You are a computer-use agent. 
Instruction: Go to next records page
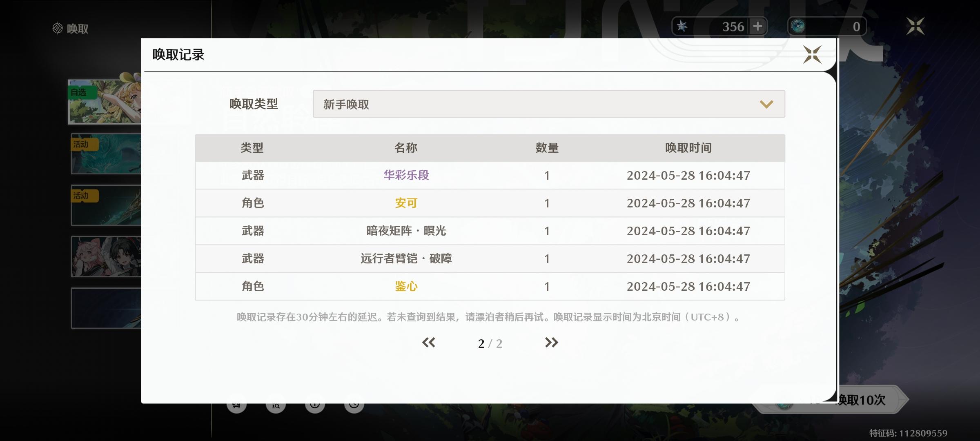point(551,343)
